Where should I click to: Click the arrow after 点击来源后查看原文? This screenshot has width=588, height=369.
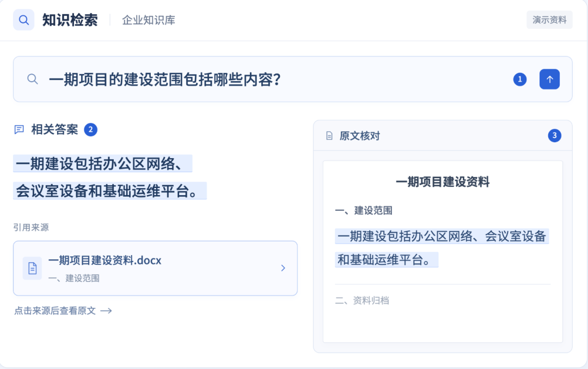pos(106,311)
